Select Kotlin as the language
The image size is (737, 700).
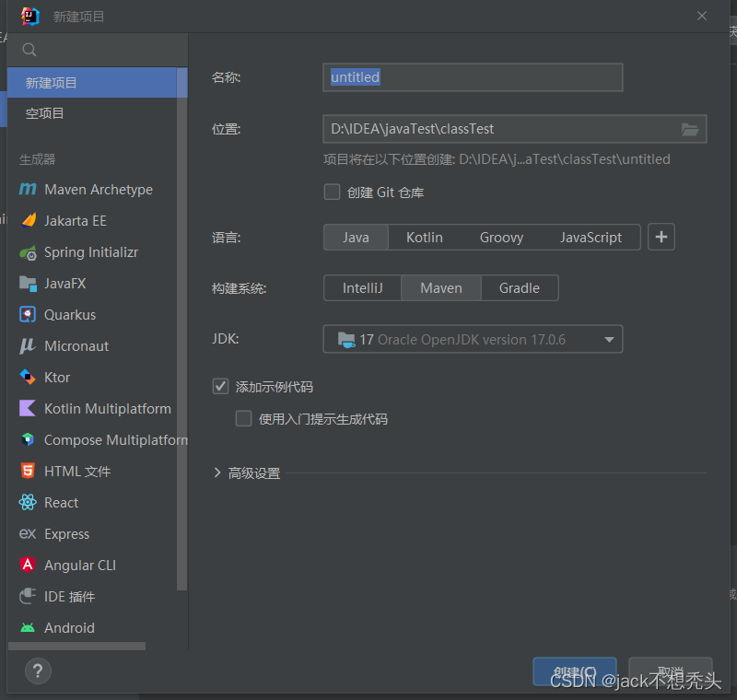point(425,238)
